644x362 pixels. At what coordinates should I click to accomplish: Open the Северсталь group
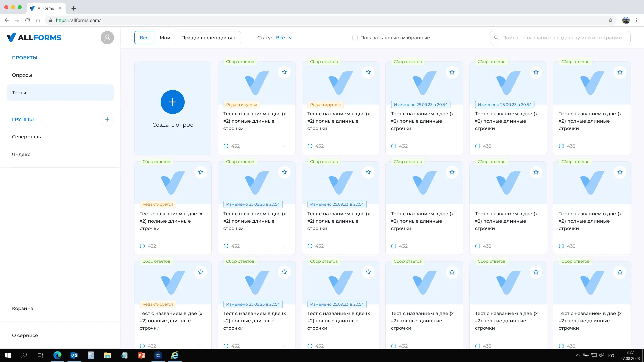pos(60,137)
